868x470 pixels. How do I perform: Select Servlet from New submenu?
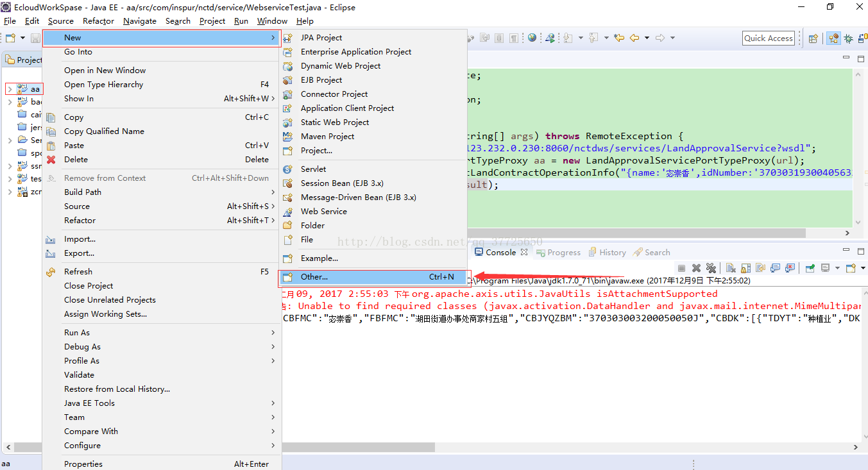tap(373, 169)
